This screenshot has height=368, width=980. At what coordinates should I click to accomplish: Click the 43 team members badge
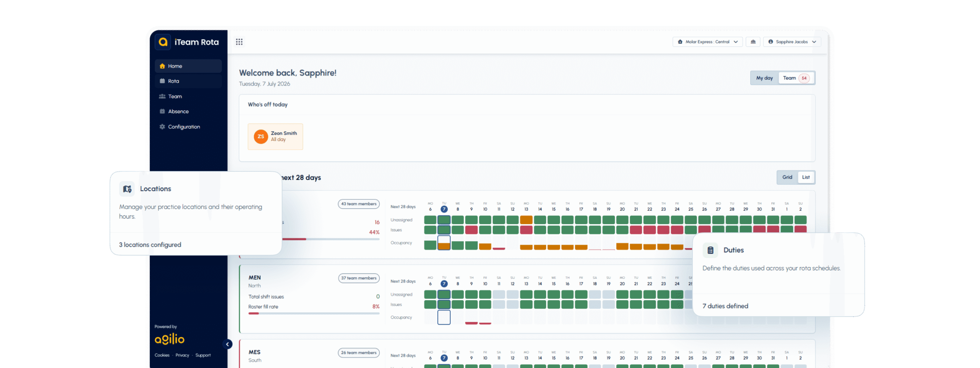pos(359,204)
